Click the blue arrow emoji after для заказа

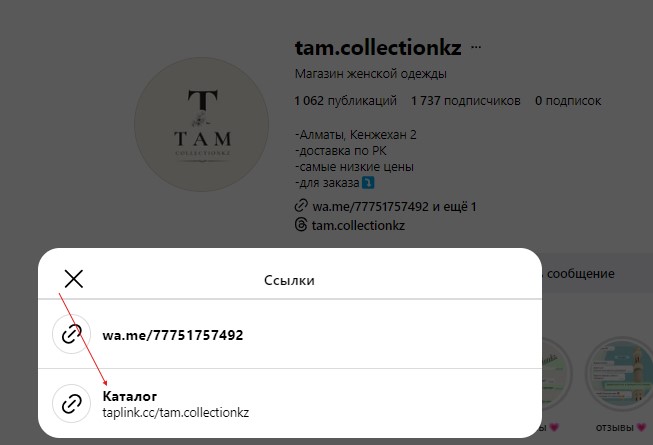pyautogui.click(x=369, y=183)
